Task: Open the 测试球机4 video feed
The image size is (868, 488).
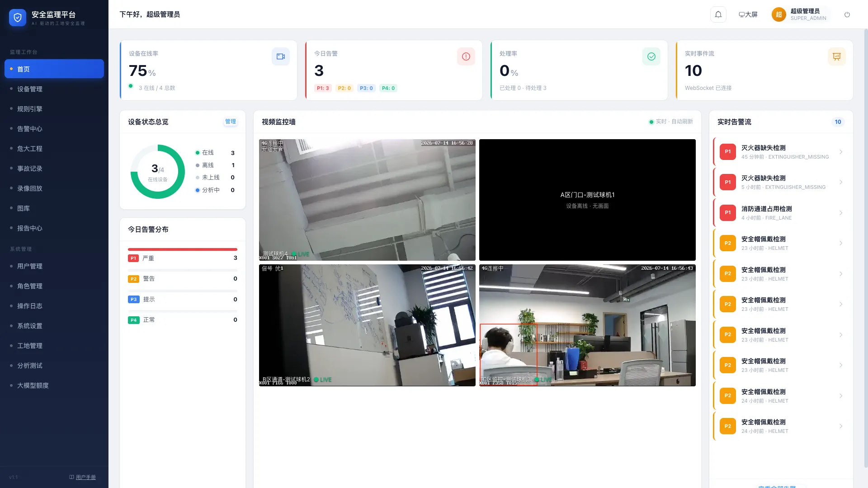Action: (367, 200)
